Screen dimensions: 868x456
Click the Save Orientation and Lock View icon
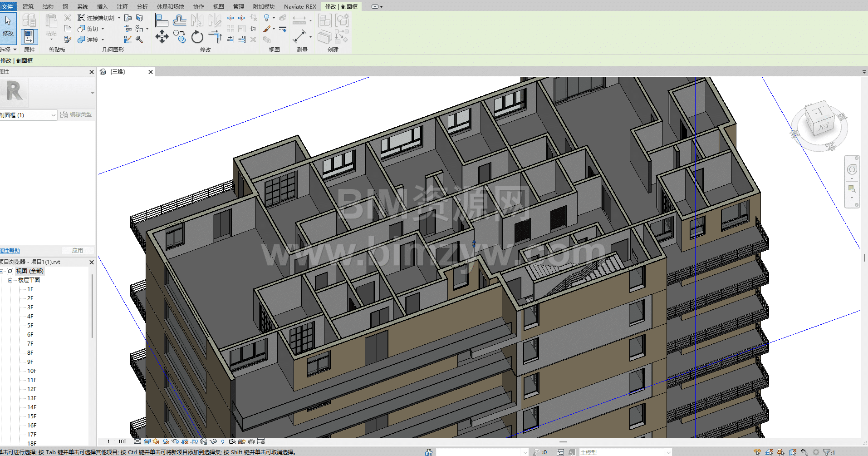pos(204,441)
